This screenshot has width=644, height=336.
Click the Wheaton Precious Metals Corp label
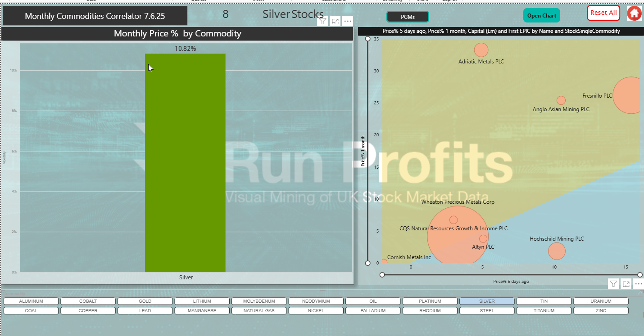[458, 202]
